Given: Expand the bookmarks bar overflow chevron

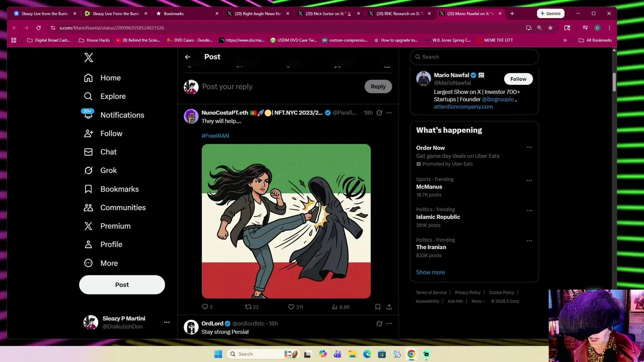Looking at the screenshot, I should click(x=565, y=40).
